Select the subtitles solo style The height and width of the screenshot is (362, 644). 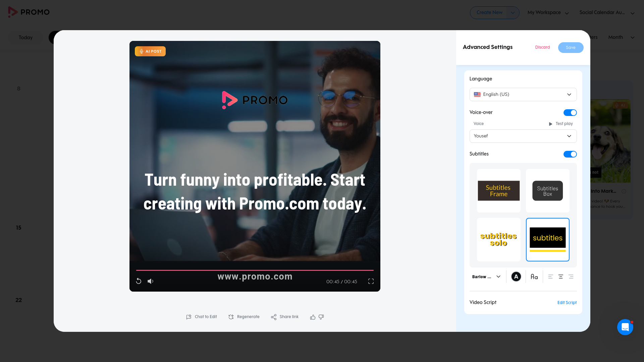click(x=499, y=240)
